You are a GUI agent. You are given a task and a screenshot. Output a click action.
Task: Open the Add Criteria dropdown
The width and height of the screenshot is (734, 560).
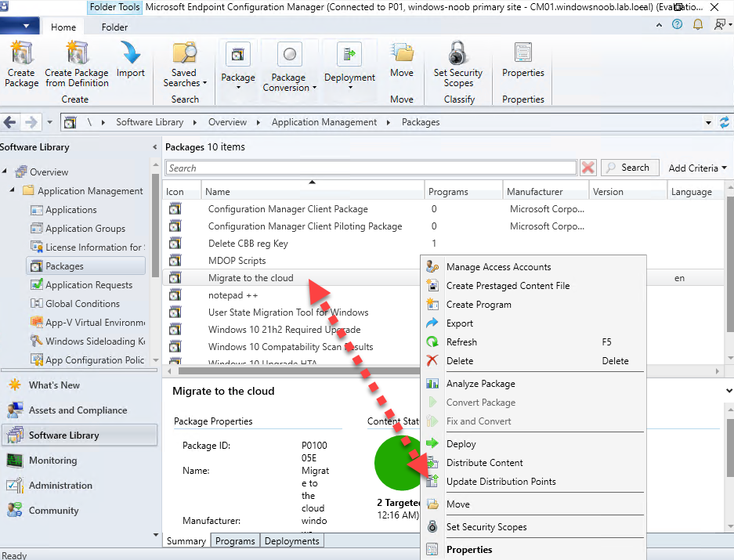[x=697, y=168]
